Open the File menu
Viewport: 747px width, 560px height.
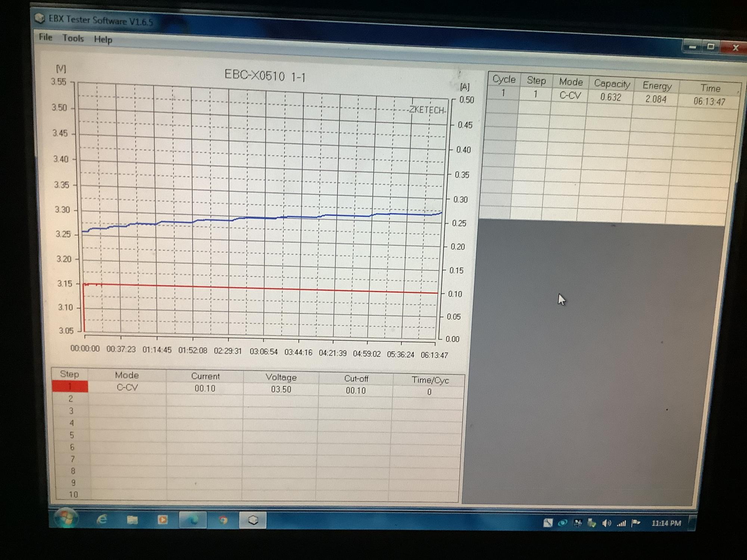click(46, 37)
